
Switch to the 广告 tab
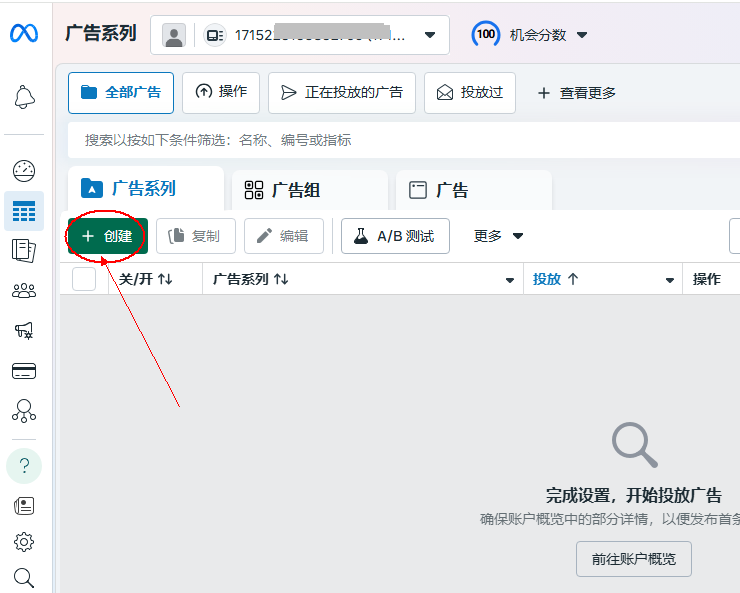point(473,190)
